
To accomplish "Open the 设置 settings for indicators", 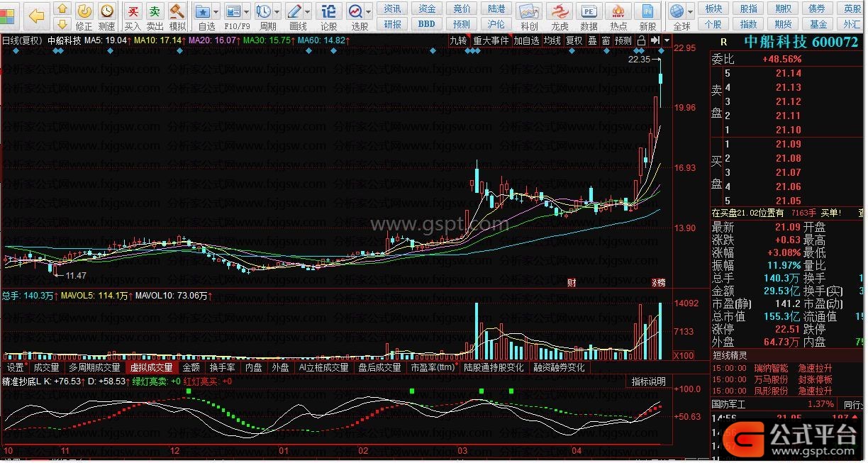I will (16, 367).
